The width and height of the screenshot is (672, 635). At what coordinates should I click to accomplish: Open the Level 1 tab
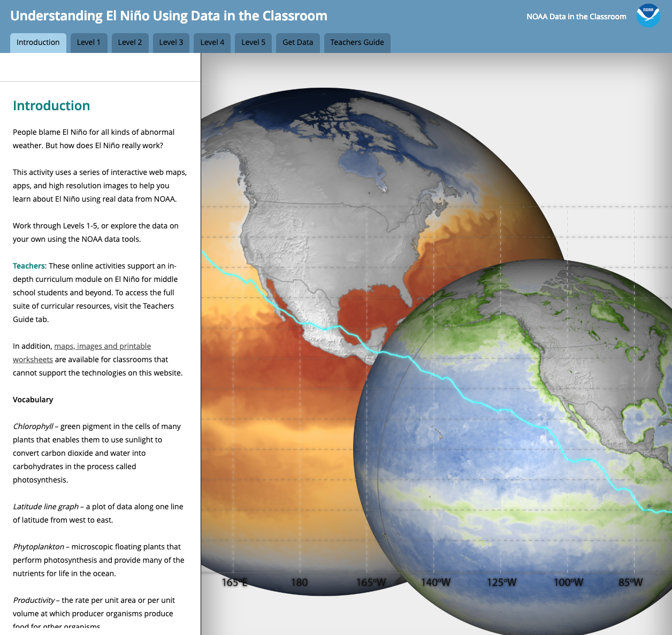89,42
